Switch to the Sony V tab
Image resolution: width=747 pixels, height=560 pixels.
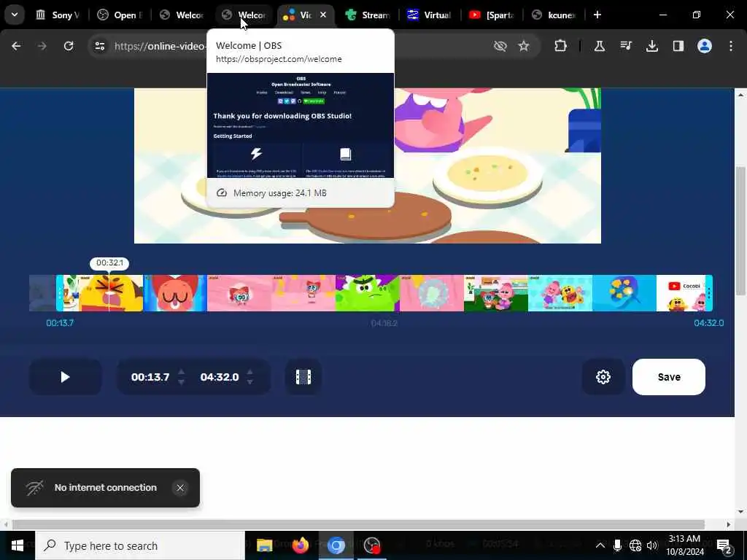click(57, 15)
